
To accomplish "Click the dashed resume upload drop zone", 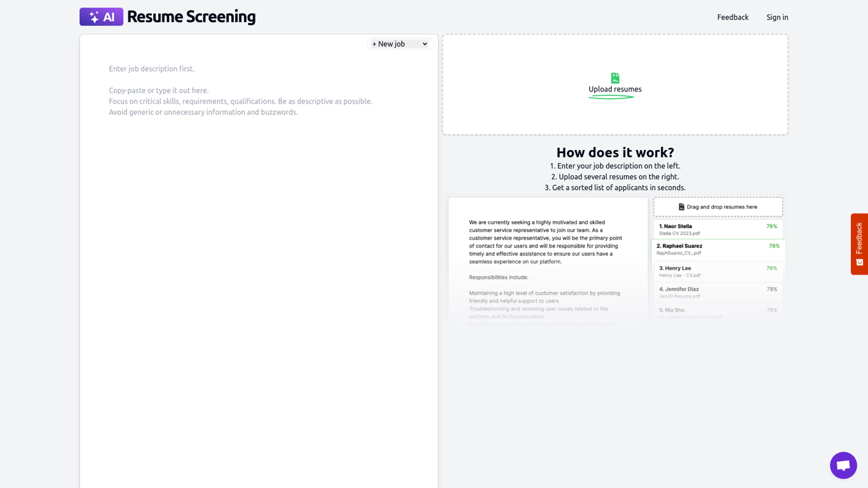I will pos(615,85).
